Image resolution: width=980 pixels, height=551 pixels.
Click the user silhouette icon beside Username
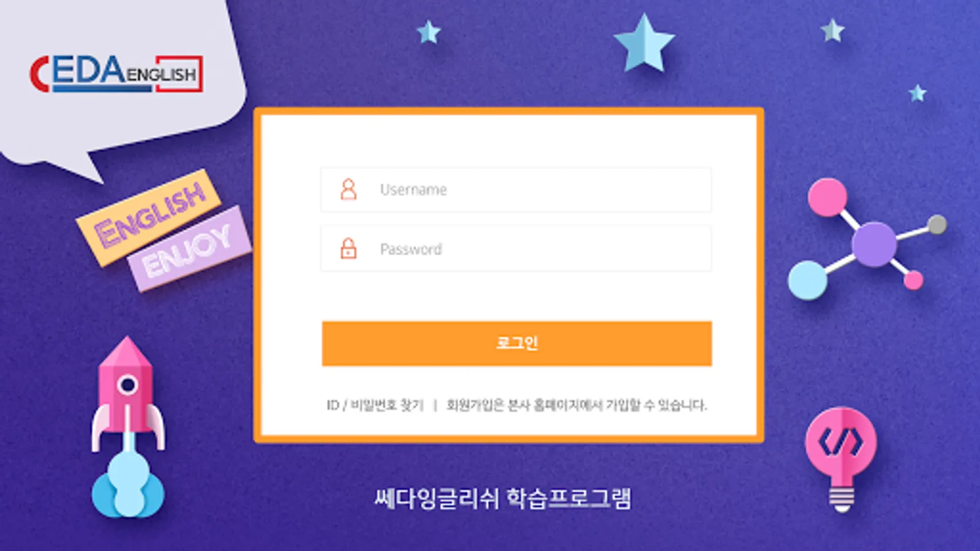click(x=349, y=189)
